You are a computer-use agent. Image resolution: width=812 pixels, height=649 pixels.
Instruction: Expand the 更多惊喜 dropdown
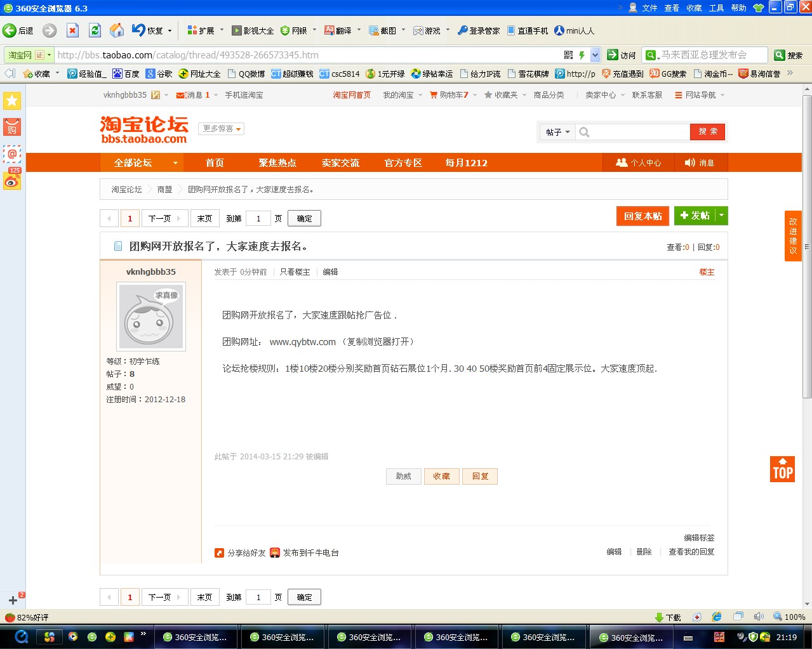pyautogui.click(x=222, y=128)
